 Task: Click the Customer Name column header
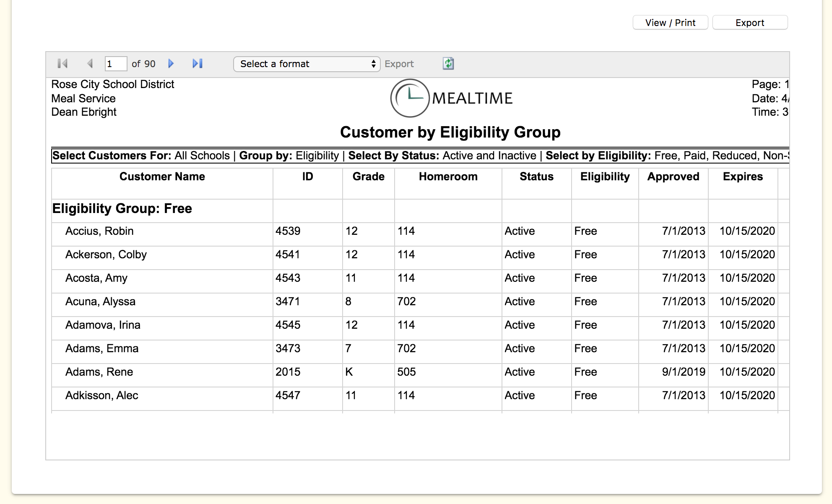click(162, 177)
